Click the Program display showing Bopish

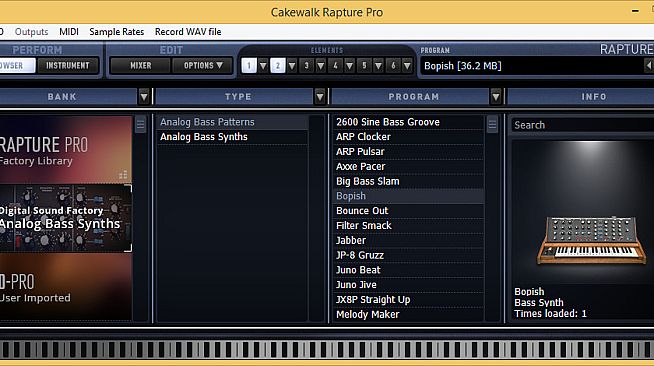[532, 65]
